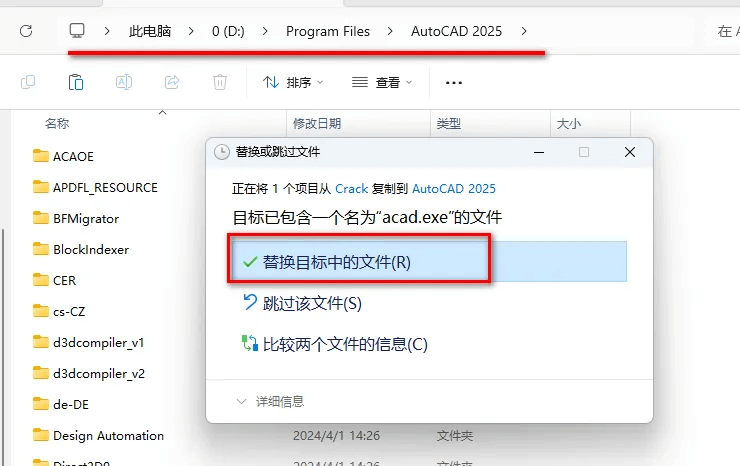This screenshot has width=740, height=466.
Task: Select the cs-CZ folder
Action: click(x=59, y=312)
